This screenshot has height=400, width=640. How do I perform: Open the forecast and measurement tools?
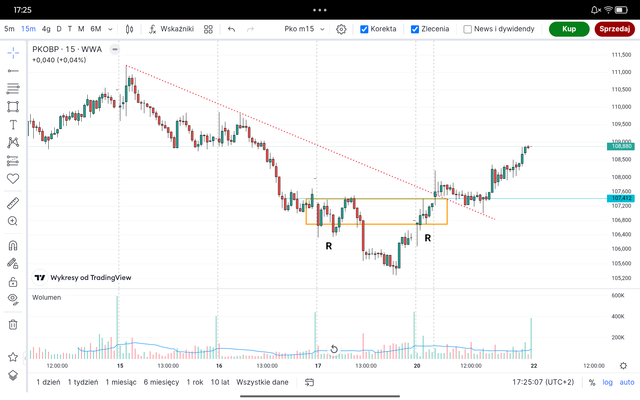coord(13,160)
